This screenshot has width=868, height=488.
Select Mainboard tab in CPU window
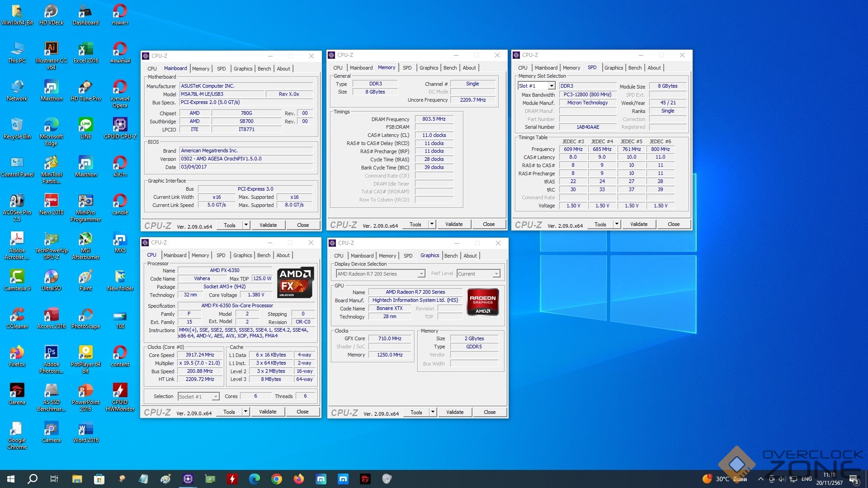(x=175, y=255)
